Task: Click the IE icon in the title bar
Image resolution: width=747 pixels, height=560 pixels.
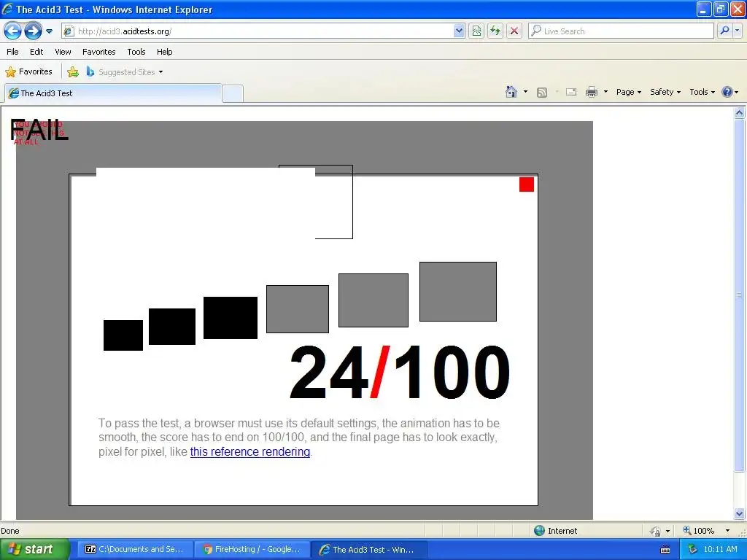Action: click(x=7, y=9)
